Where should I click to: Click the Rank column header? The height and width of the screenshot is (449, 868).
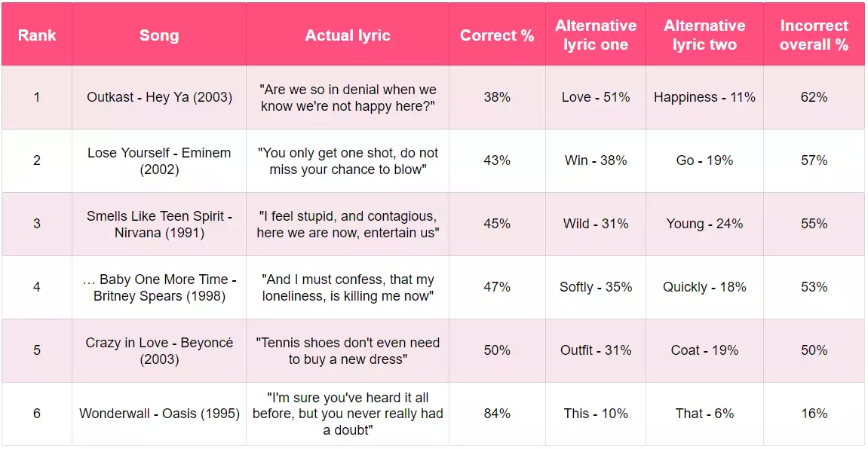37,35
